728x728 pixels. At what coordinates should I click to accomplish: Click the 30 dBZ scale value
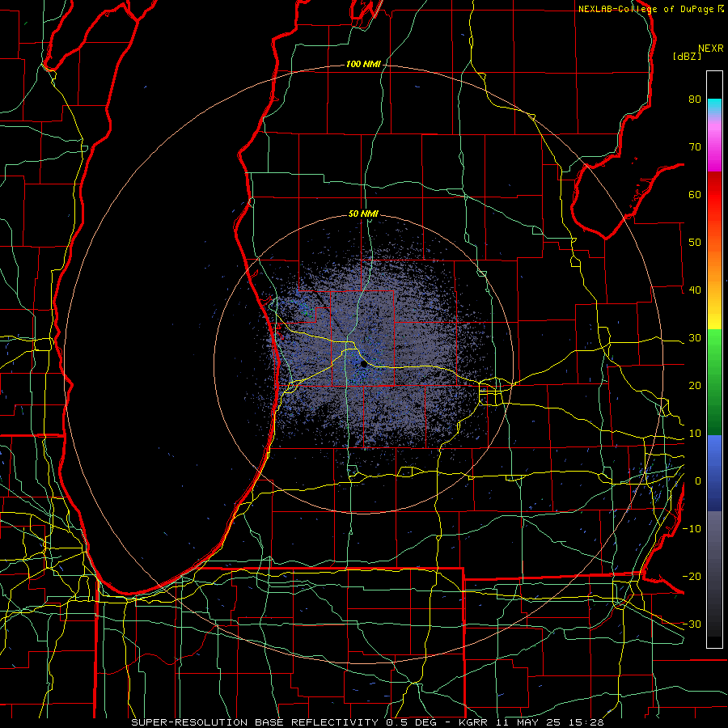coord(695,338)
